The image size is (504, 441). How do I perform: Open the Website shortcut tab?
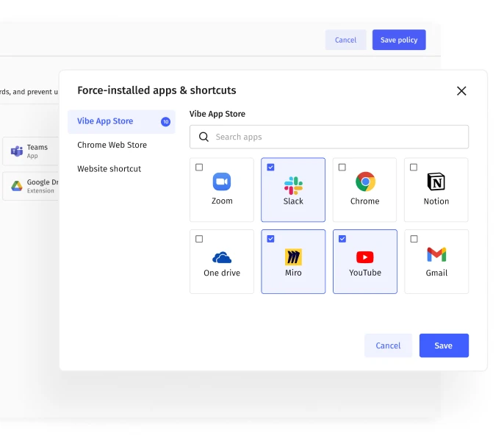click(x=109, y=169)
